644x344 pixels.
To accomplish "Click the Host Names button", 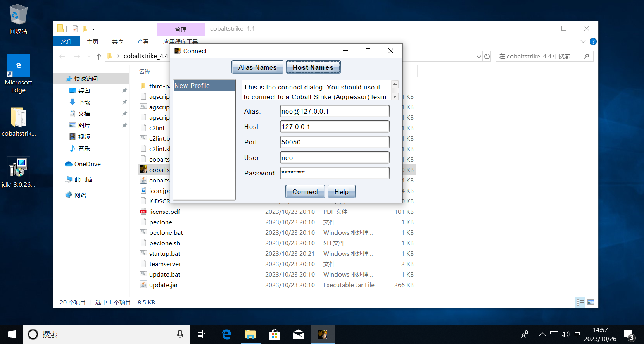I will point(313,67).
